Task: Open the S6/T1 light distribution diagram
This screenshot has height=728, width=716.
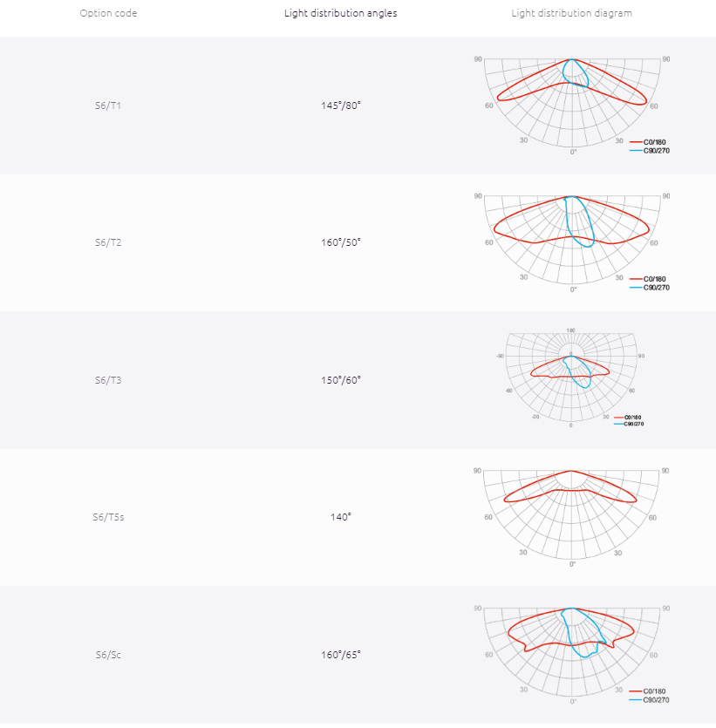Action: (572, 105)
